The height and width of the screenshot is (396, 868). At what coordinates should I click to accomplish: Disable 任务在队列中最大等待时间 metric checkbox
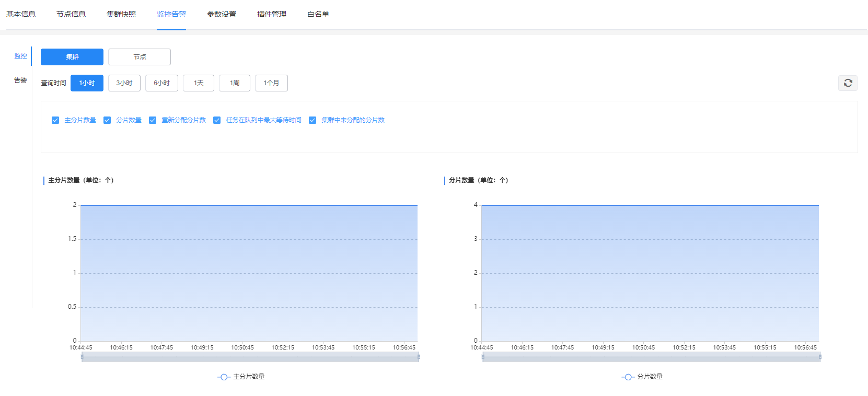click(217, 120)
